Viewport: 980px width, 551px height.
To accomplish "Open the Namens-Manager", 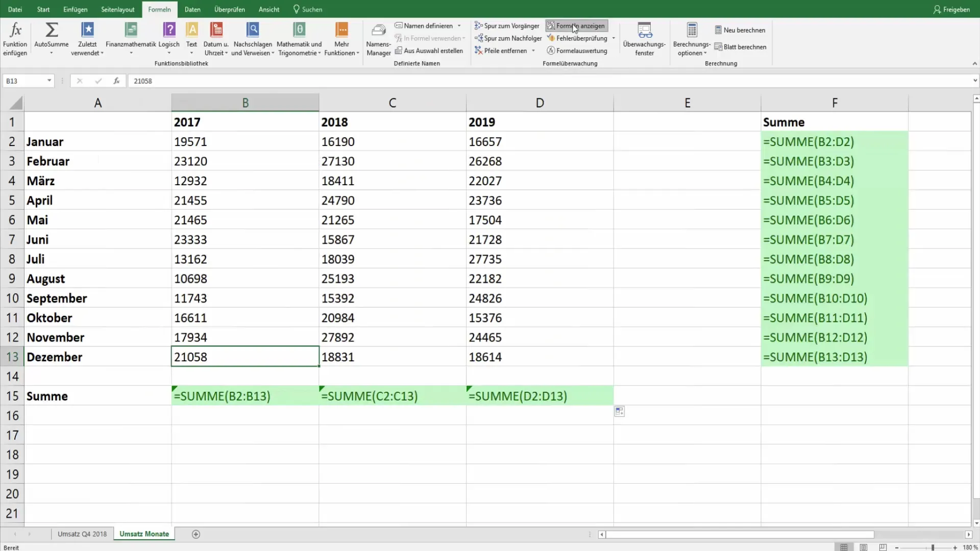I will [x=379, y=40].
